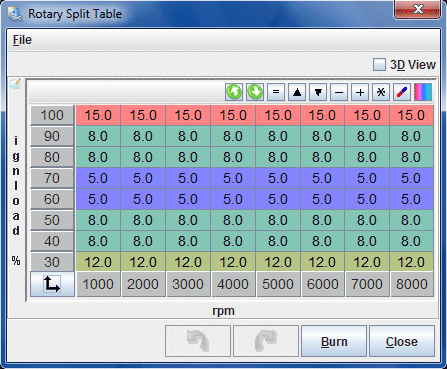The image size is (447, 369).
Task: Click the minus subtract-value icon
Action: click(x=339, y=92)
